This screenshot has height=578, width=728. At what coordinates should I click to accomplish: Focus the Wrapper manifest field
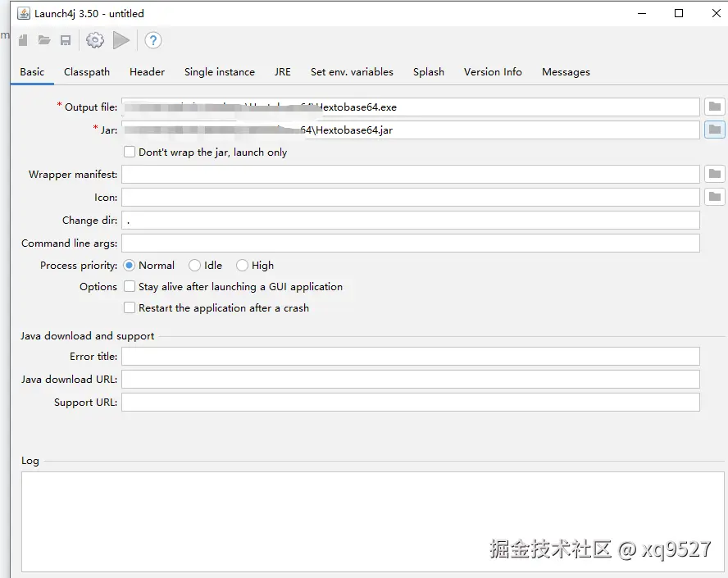(411, 174)
